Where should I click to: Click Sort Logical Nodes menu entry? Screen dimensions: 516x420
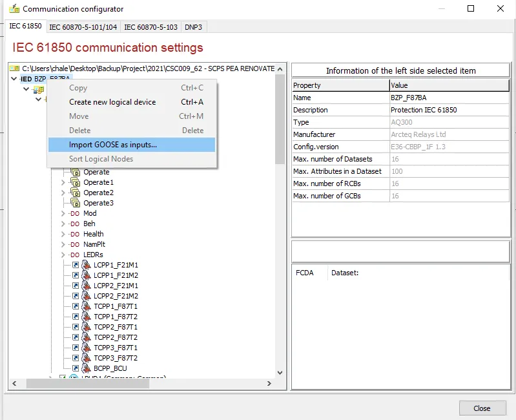[132, 159]
